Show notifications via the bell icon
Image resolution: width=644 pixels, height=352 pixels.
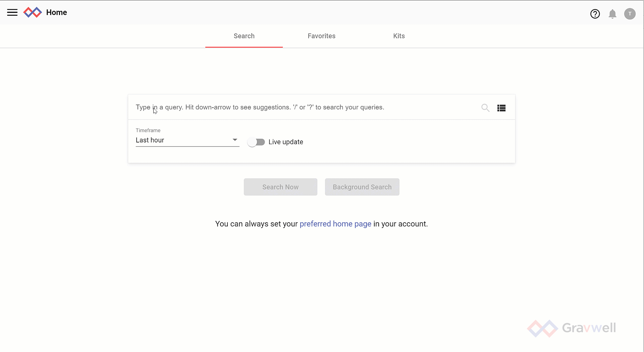(x=612, y=14)
